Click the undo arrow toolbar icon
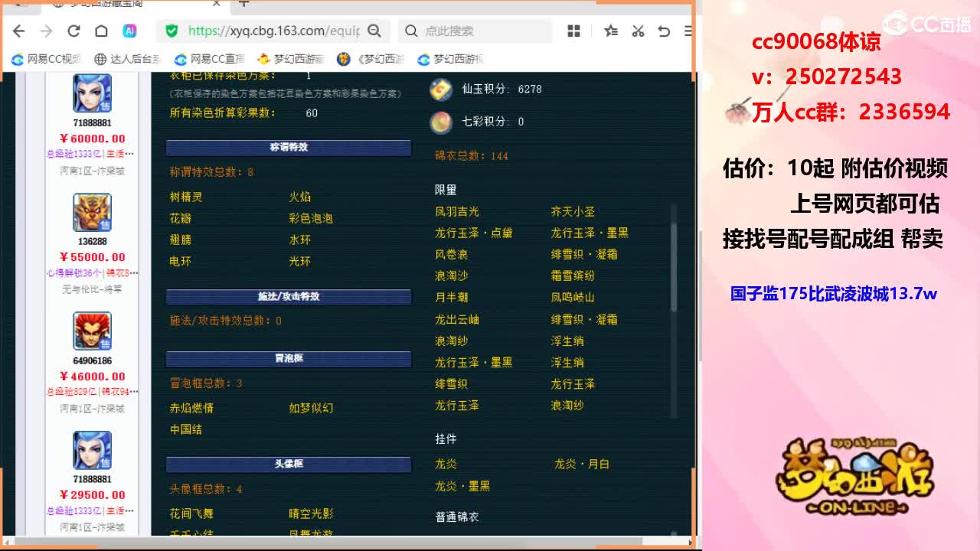This screenshot has width=980, height=551. tap(664, 31)
